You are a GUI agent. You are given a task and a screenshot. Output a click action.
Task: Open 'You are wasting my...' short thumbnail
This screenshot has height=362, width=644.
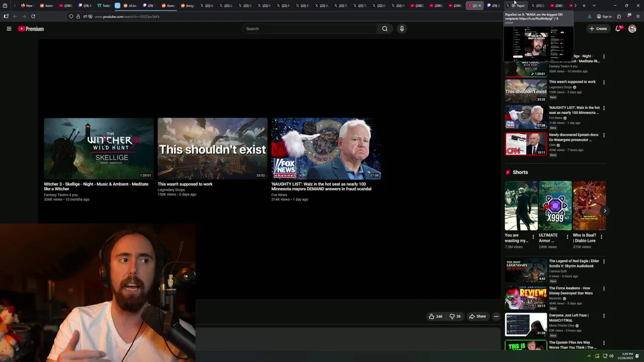(521, 206)
